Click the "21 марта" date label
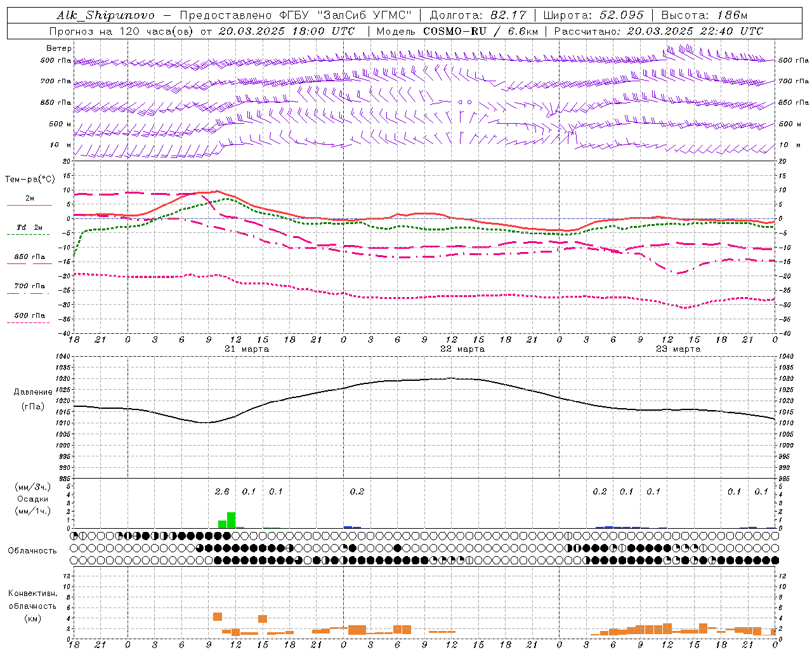This screenshot has width=812, height=650. tap(247, 349)
